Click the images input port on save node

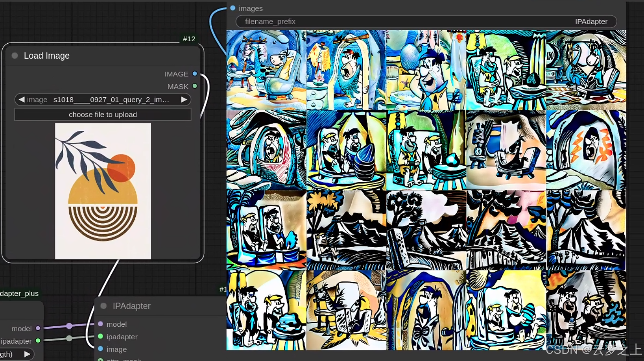tap(233, 8)
